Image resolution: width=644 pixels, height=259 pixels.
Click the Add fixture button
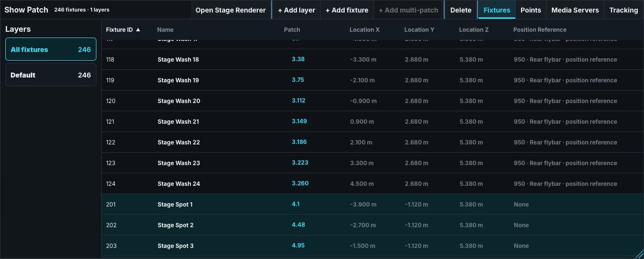click(x=347, y=10)
